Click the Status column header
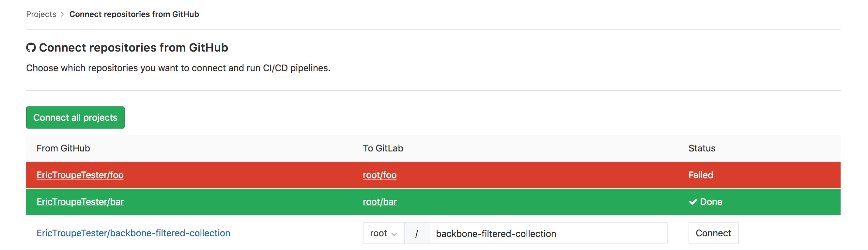Viewport: 868px width, 250px height. [x=702, y=148]
